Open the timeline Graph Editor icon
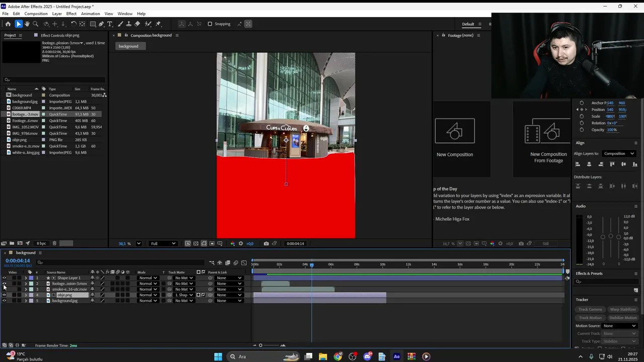 (244, 262)
